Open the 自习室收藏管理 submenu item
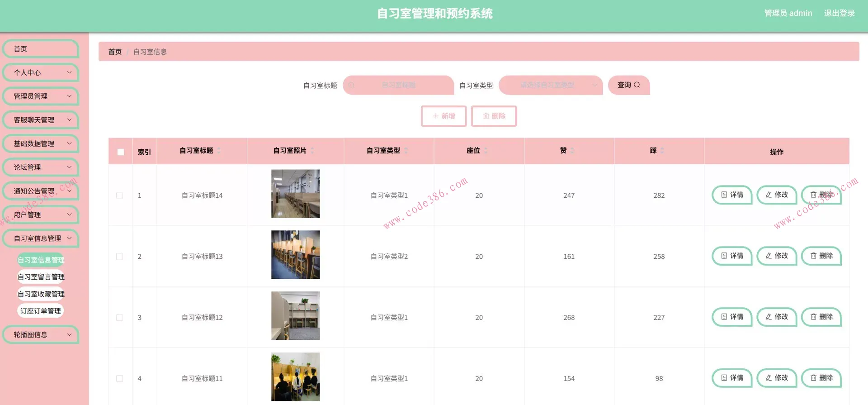Viewport: 868px width, 405px height. (x=41, y=294)
